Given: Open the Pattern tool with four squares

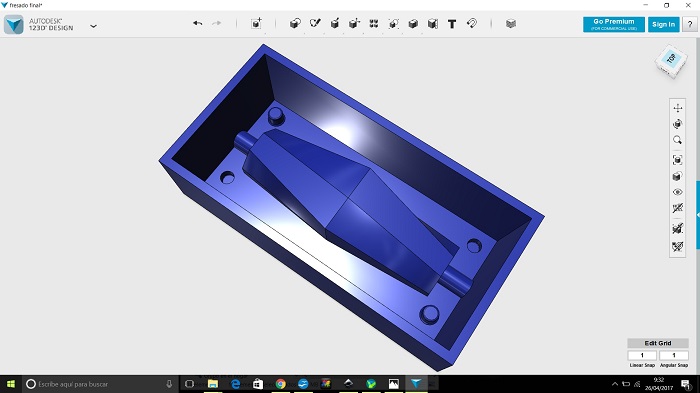Looking at the screenshot, I should coord(374,24).
